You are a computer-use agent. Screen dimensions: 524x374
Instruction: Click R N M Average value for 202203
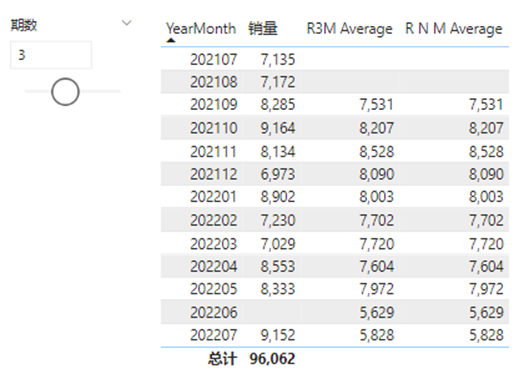click(486, 244)
